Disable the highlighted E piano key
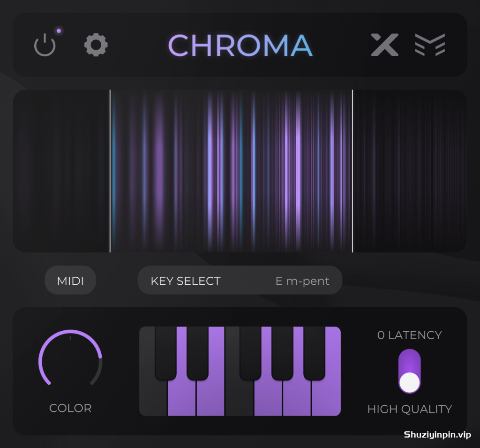 210,398
